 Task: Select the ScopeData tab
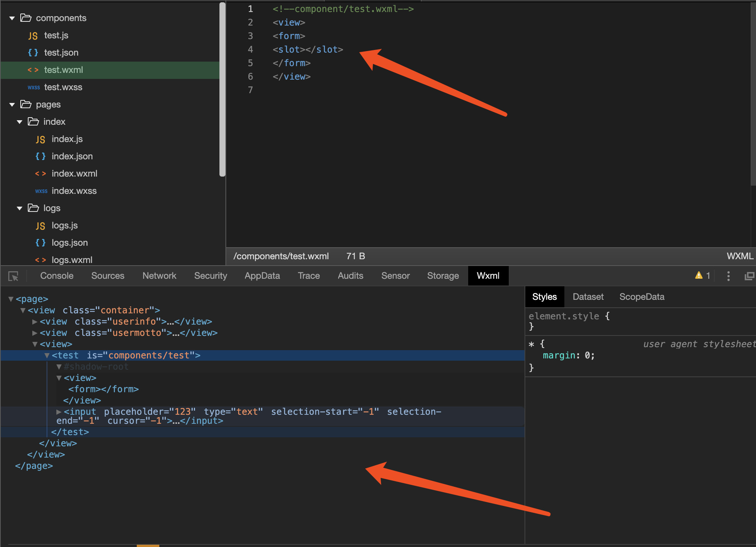[641, 297]
